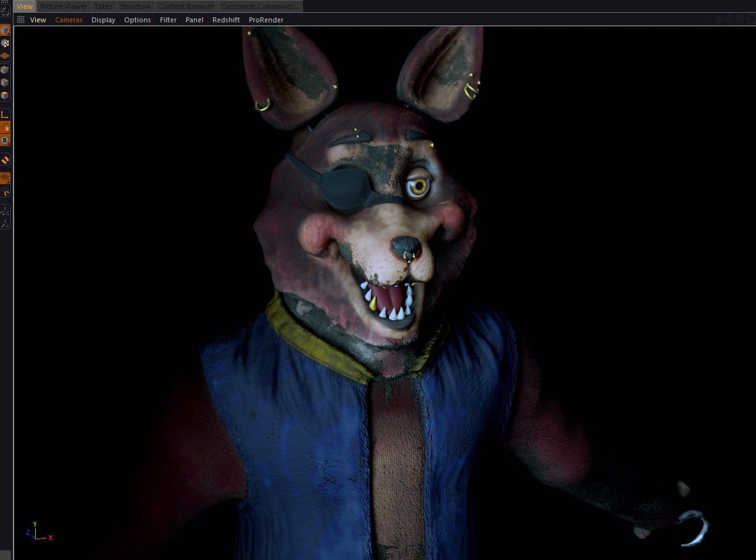Toggle Planar Workplane icon
The height and width of the screenshot is (560, 756).
tap(5, 192)
